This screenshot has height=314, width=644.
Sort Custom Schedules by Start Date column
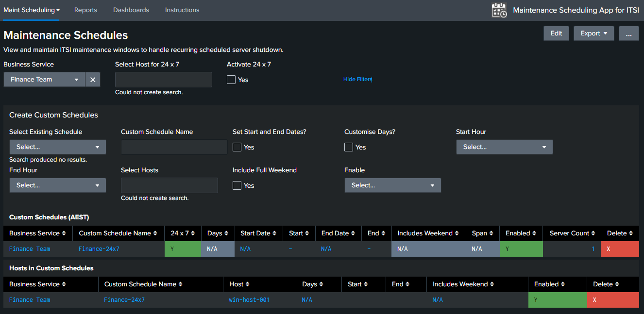[x=258, y=233]
